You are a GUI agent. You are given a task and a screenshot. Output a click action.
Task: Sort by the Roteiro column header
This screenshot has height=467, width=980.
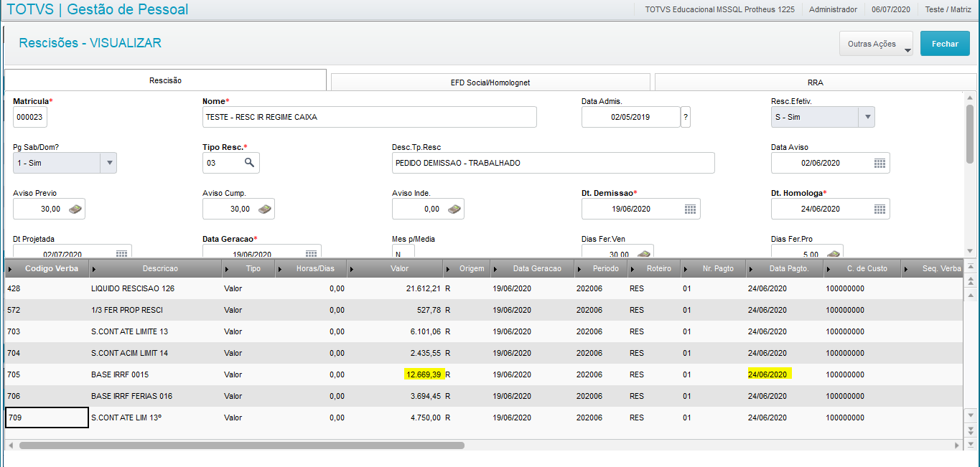click(653, 269)
